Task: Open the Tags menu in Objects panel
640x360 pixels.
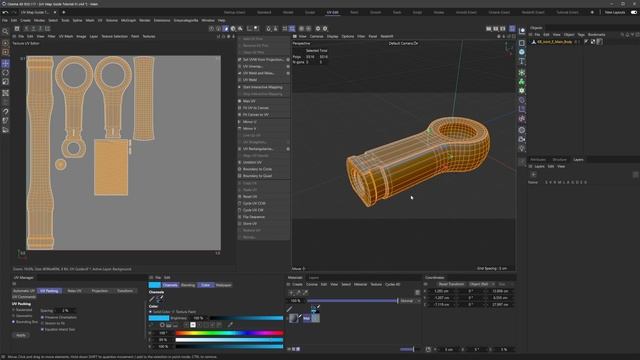Action: 581,35
